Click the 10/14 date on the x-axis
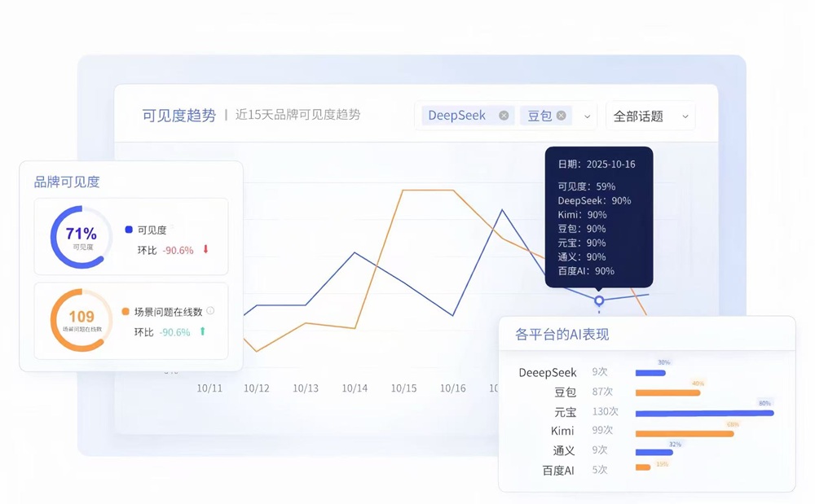 pyautogui.click(x=355, y=388)
